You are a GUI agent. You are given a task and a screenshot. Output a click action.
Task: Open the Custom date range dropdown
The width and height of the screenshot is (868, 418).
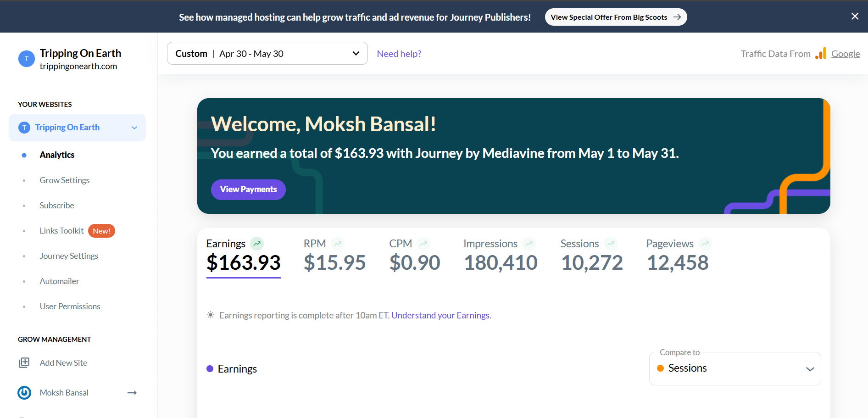click(267, 54)
